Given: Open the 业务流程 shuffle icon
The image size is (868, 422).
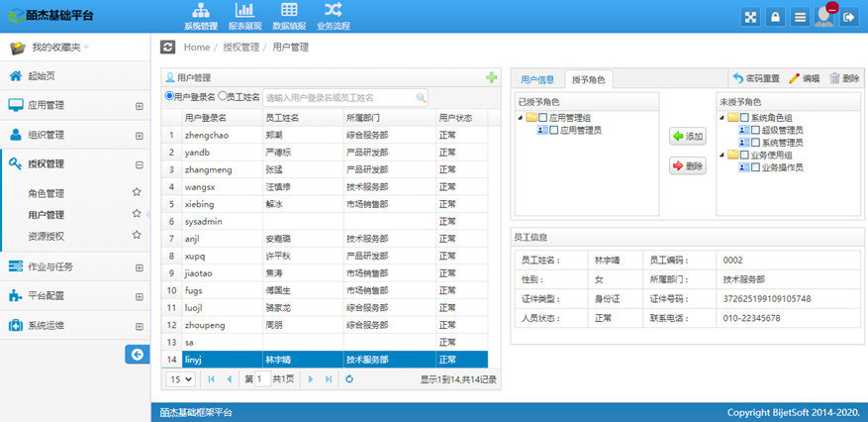Looking at the screenshot, I should pyautogui.click(x=333, y=12).
